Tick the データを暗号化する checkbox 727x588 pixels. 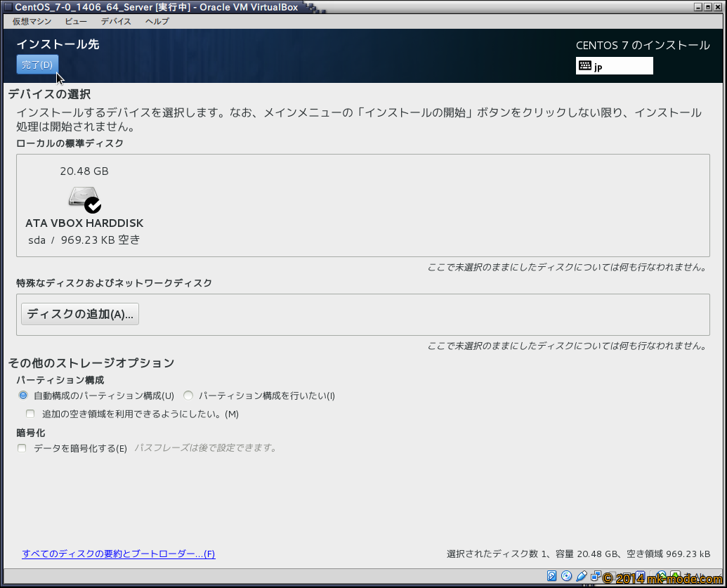coord(22,448)
